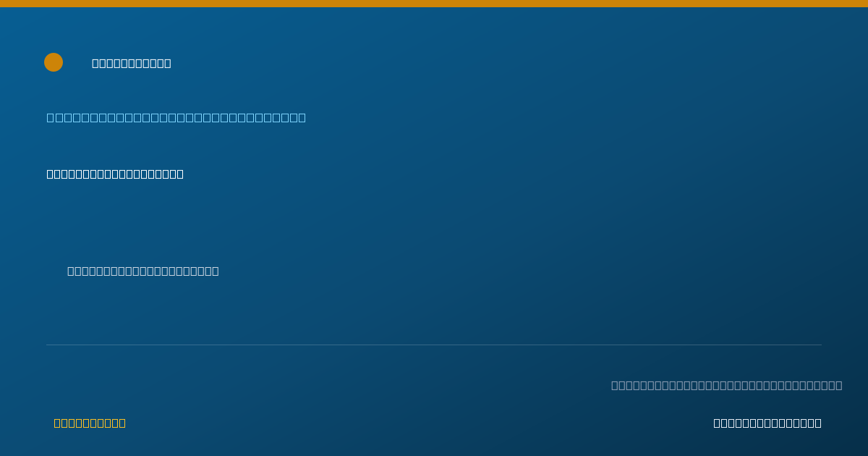Select the bold white subtitle line
The image size is (868, 456).
pos(115,174)
